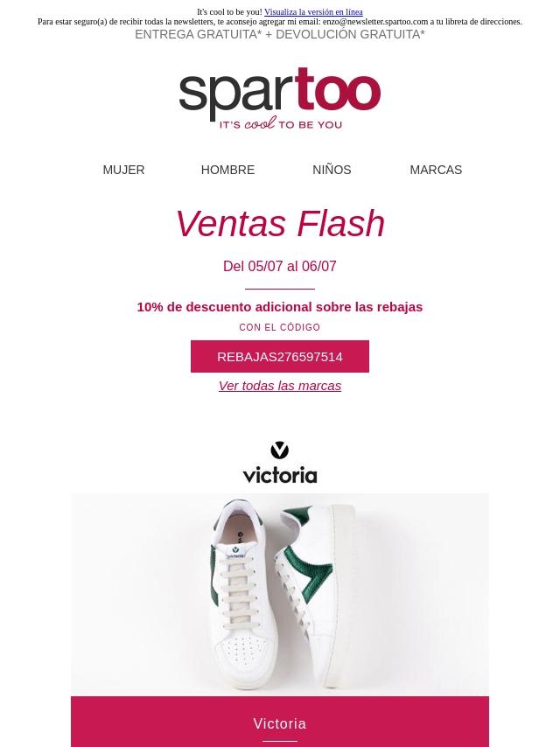This screenshot has height=747, width=560.
Task: Click the 'It's cool to be you' logo tagline
Action: click(x=281, y=124)
